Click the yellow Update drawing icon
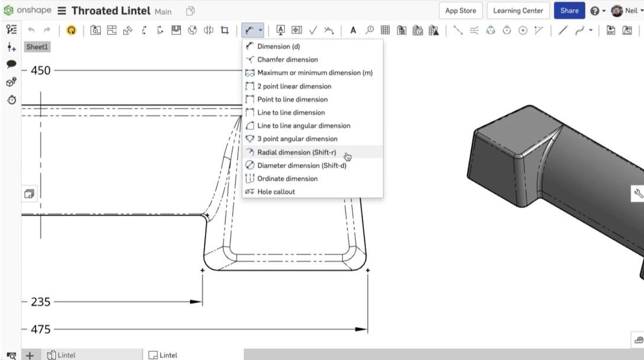Image resolution: width=644 pixels, height=360 pixels. pyautogui.click(x=72, y=30)
